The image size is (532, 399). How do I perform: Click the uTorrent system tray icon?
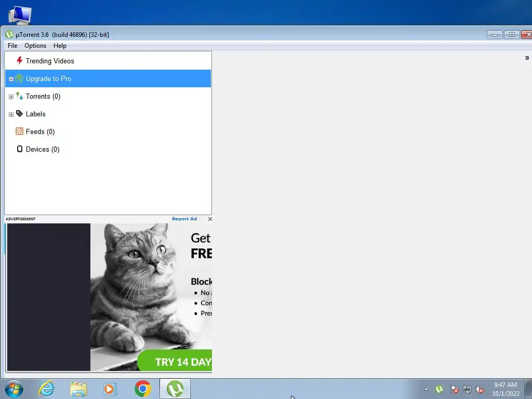click(x=439, y=389)
